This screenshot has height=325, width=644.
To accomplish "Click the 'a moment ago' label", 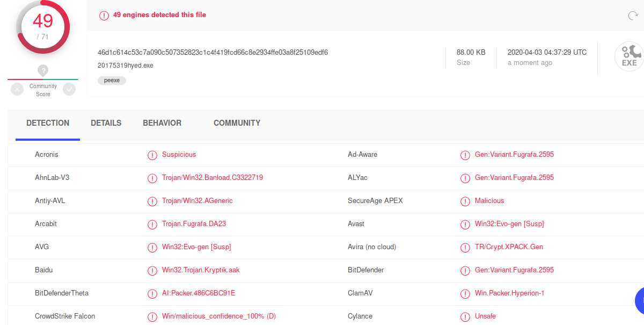I will [530, 63].
